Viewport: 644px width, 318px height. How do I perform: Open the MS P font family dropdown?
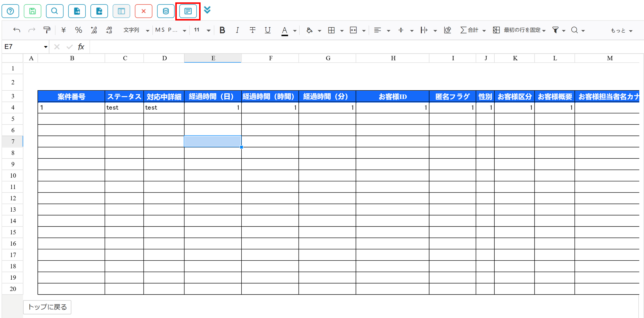pyautogui.click(x=171, y=30)
